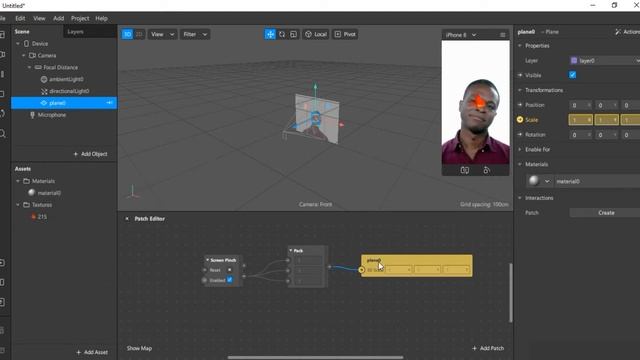
Task: Toggle the Reset checkbox in Screen Pinch
Action: [229, 270]
